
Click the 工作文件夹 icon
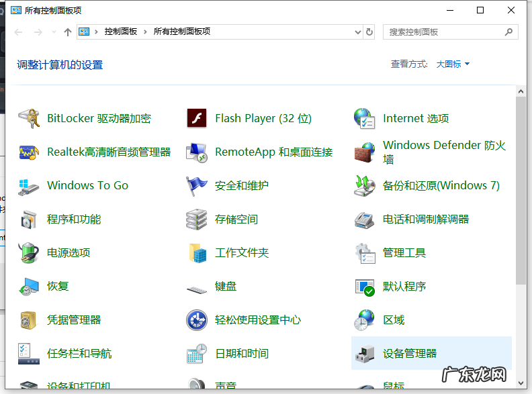(197, 253)
